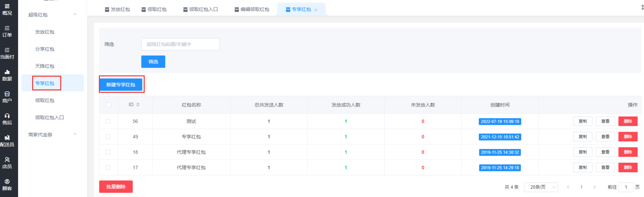Select the checkbox for row ID 17

[x=108, y=168]
